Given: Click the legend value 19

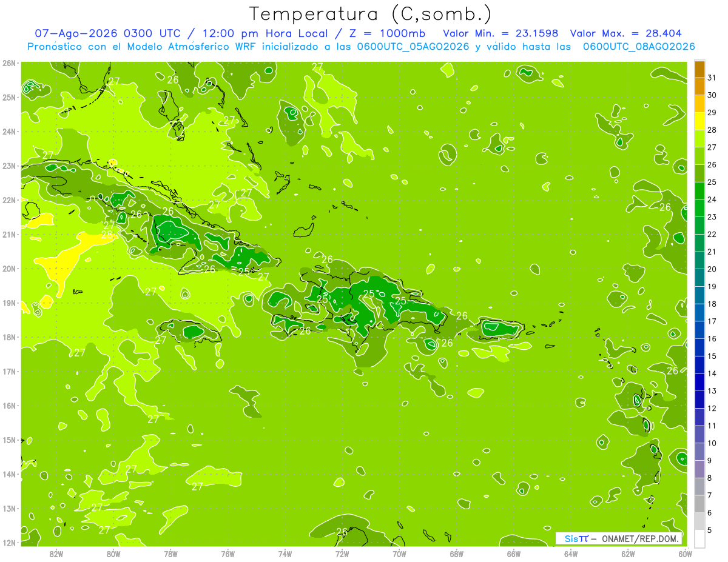Looking at the screenshot, I should (712, 287).
